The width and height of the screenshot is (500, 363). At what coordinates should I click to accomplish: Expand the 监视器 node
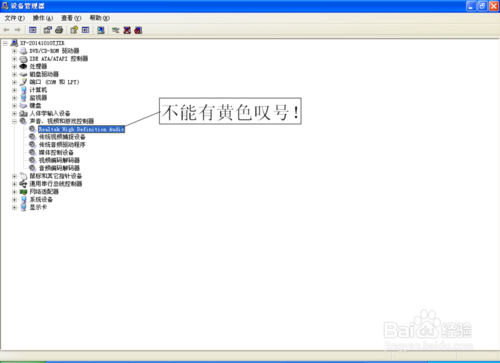click(x=14, y=98)
